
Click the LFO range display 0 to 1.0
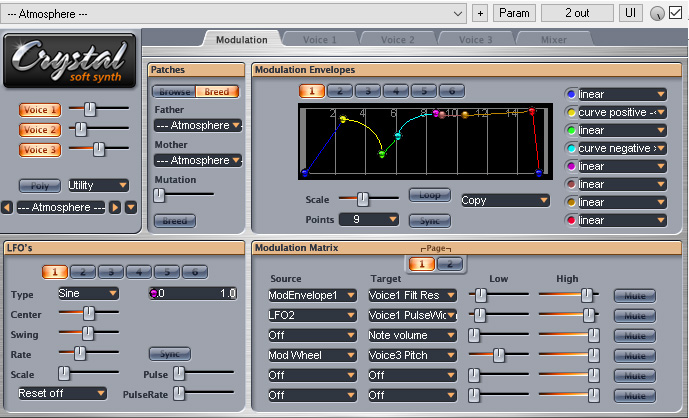coord(193,293)
